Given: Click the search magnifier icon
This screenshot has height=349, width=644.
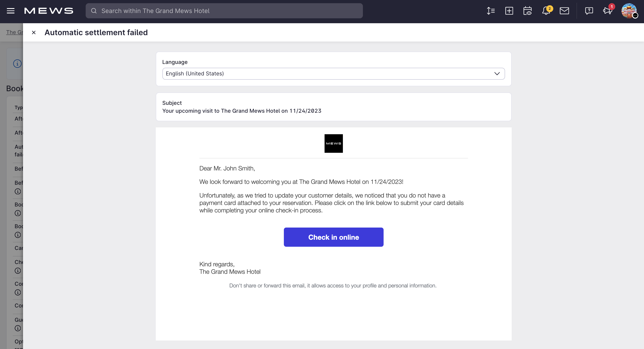Looking at the screenshot, I should 94,11.
